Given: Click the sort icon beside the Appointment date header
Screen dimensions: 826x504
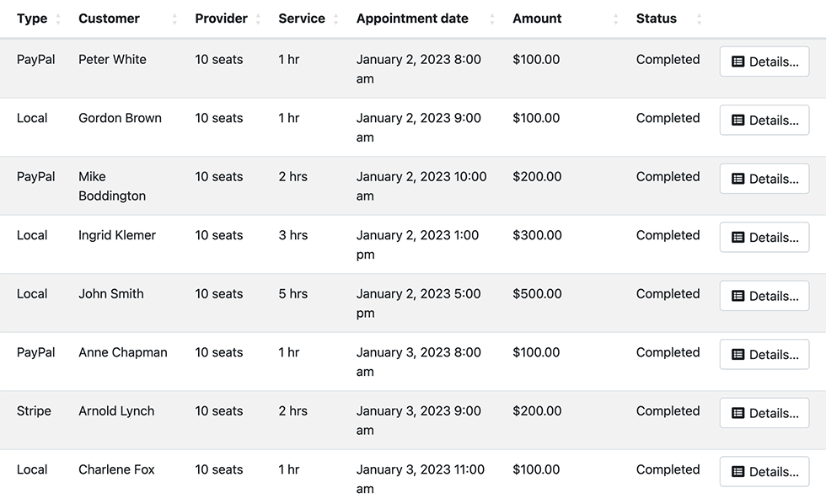Looking at the screenshot, I should [491, 19].
